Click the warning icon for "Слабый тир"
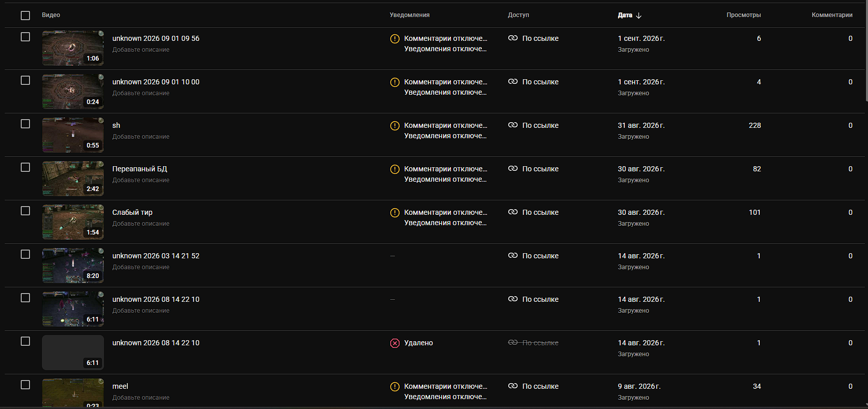Viewport: 868px width, 409px height. point(395,213)
